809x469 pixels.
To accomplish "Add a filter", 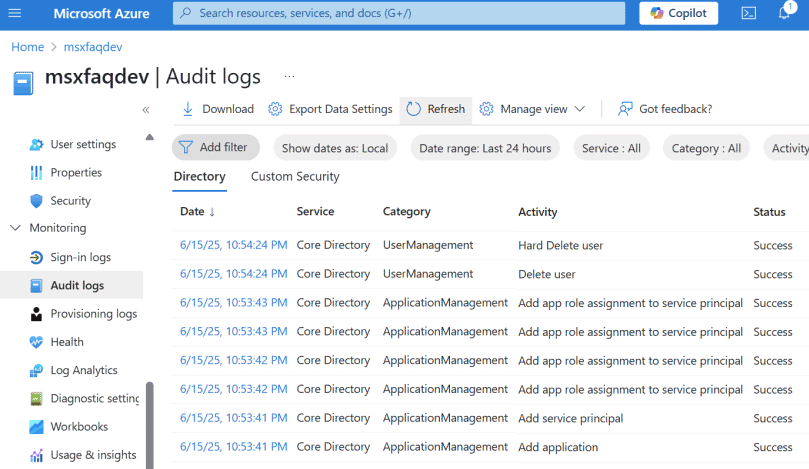I will (x=216, y=148).
